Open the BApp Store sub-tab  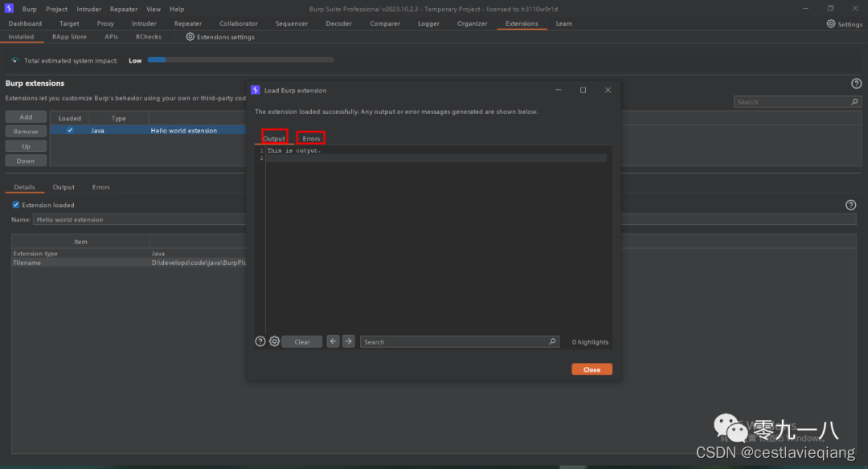pyautogui.click(x=69, y=36)
